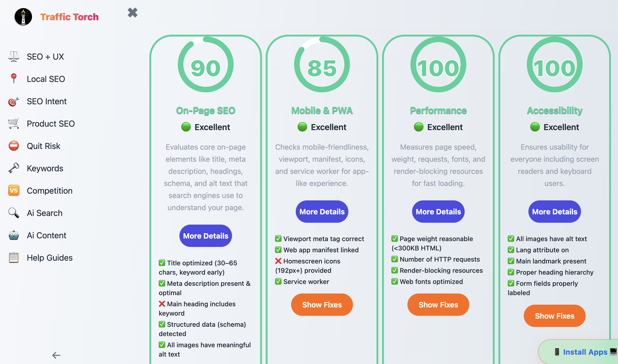This screenshot has width=618, height=364.
Task: Click the robot icon for Ai Content
Action: coord(14,235)
